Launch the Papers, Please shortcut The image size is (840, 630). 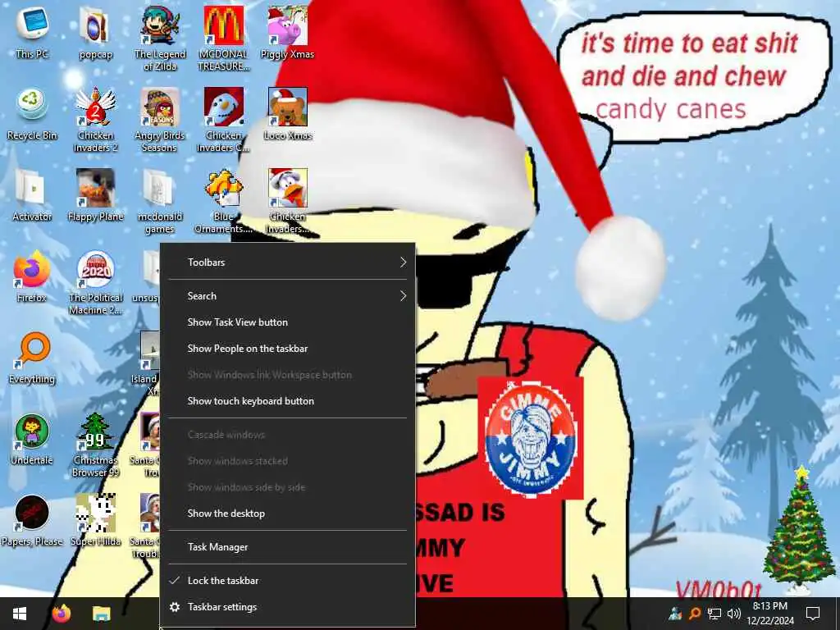[32, 519]
